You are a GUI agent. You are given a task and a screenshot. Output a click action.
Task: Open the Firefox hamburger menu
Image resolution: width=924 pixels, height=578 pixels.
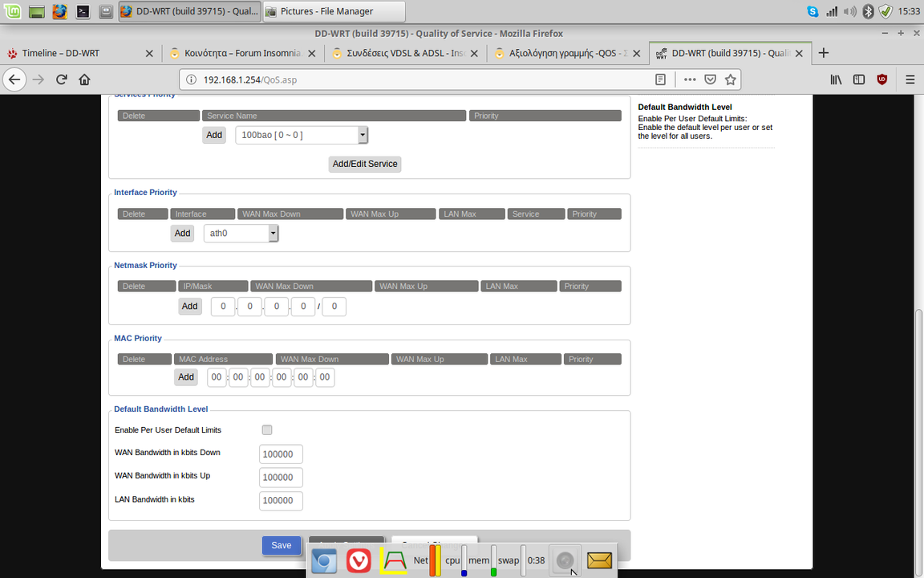click(x=910, y=79)
